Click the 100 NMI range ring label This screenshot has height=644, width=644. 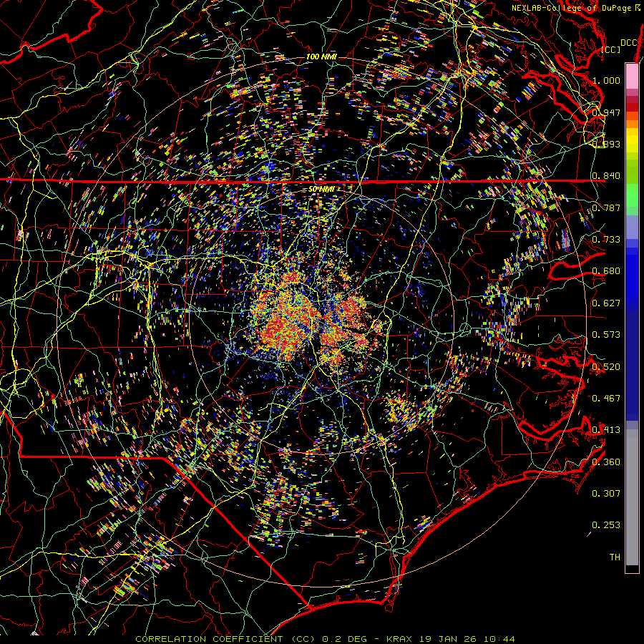[x=321, y=57]
